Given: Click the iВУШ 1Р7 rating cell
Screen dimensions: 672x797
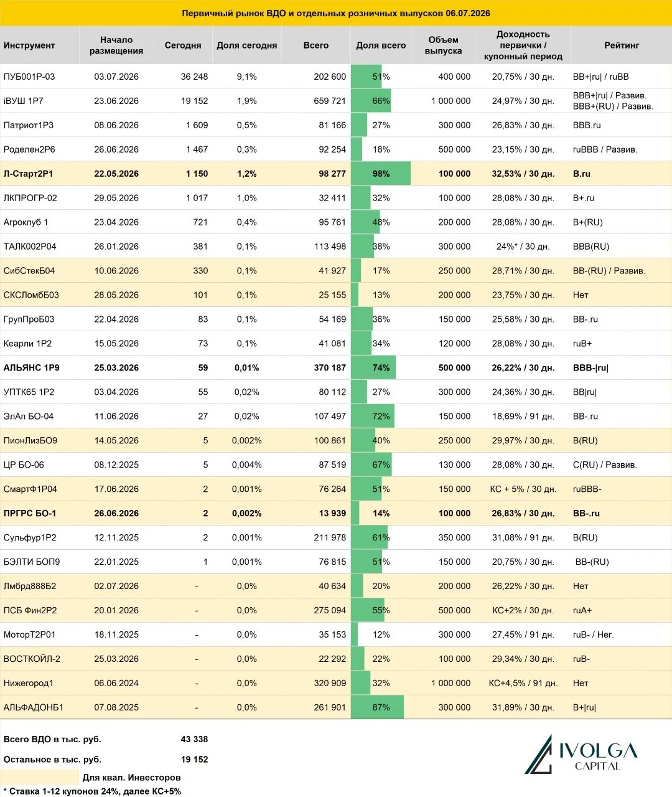Looking at the screenshot, I should [614, 101].
